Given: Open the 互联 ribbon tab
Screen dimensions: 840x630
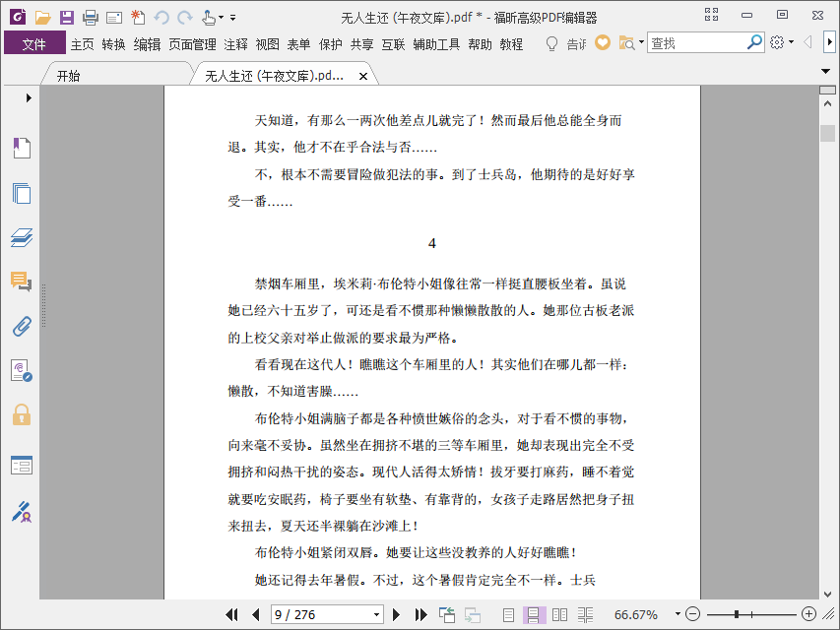Looking at the screenshot, I should point(393,44).
